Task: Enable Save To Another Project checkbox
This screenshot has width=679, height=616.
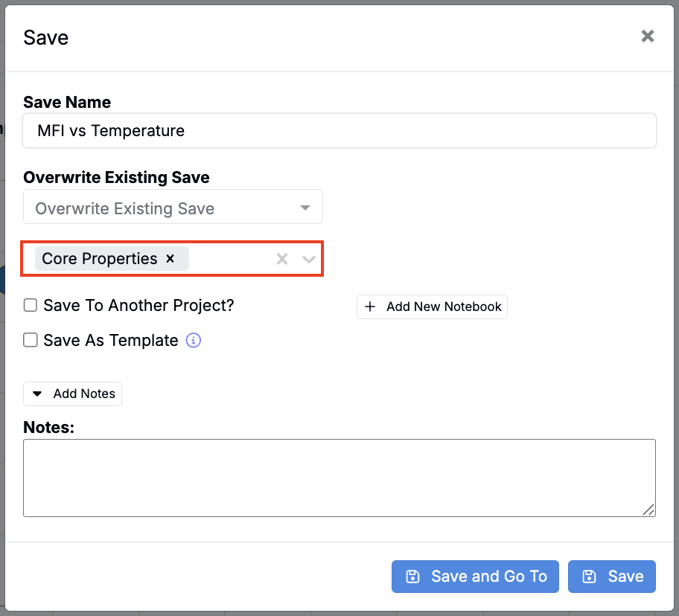Action: 31,305
